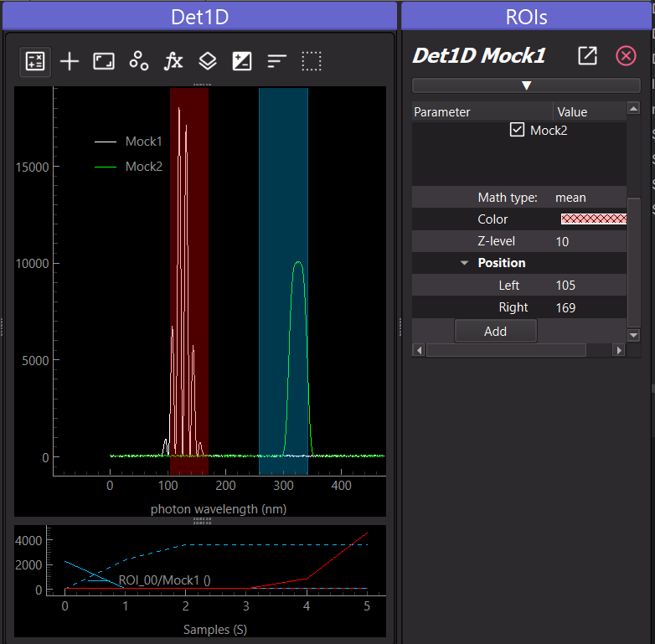
Task: Pop out the Det1D Mock1 panel
Action: click(587, 55)
